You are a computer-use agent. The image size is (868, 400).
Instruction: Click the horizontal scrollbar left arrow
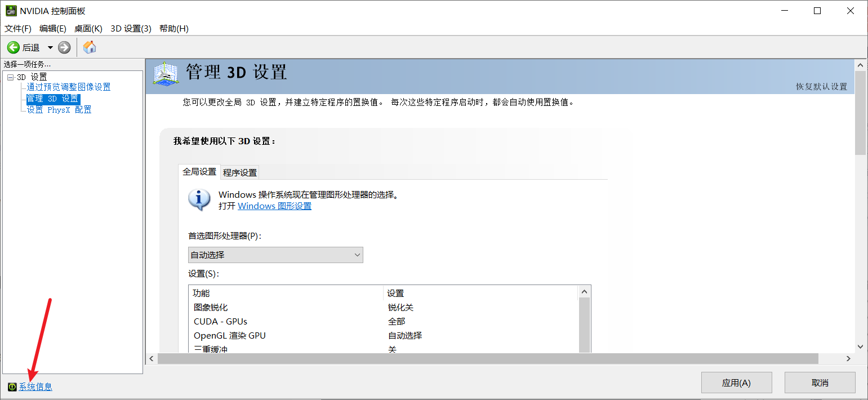[152, 359]
